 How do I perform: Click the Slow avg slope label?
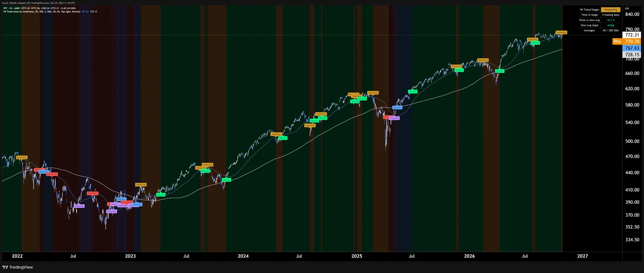click(589, 25)
